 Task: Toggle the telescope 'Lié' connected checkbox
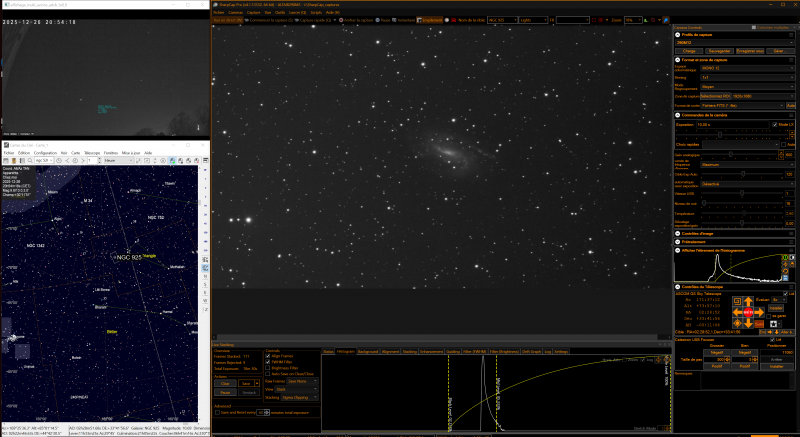point(785,294)
